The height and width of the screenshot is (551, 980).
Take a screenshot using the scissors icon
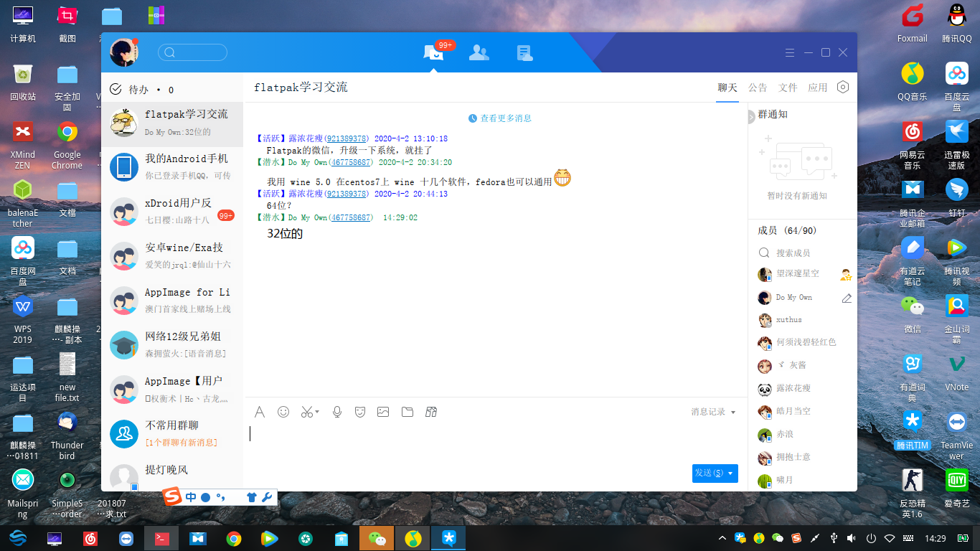pyautogui.click(x=305, y=412)
